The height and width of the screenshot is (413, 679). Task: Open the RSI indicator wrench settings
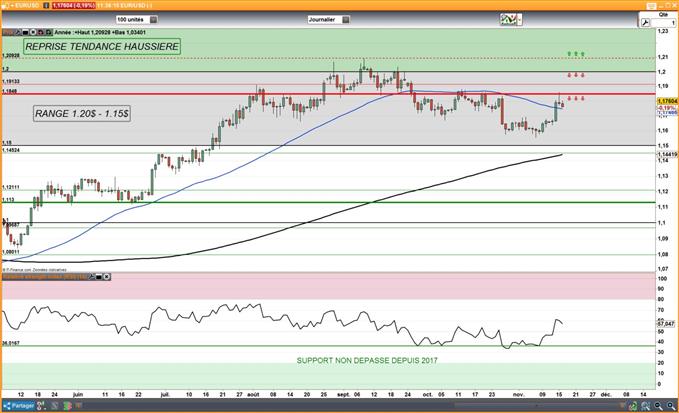[91, 276]
